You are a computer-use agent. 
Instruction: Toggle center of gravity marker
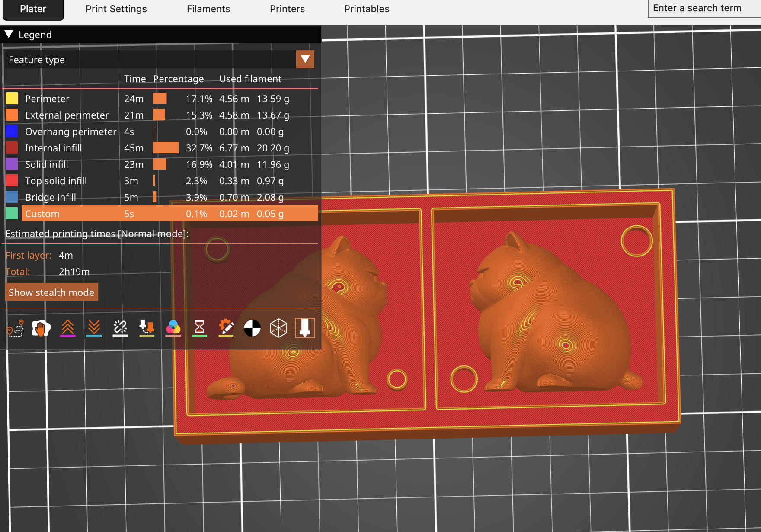(252, 328)
